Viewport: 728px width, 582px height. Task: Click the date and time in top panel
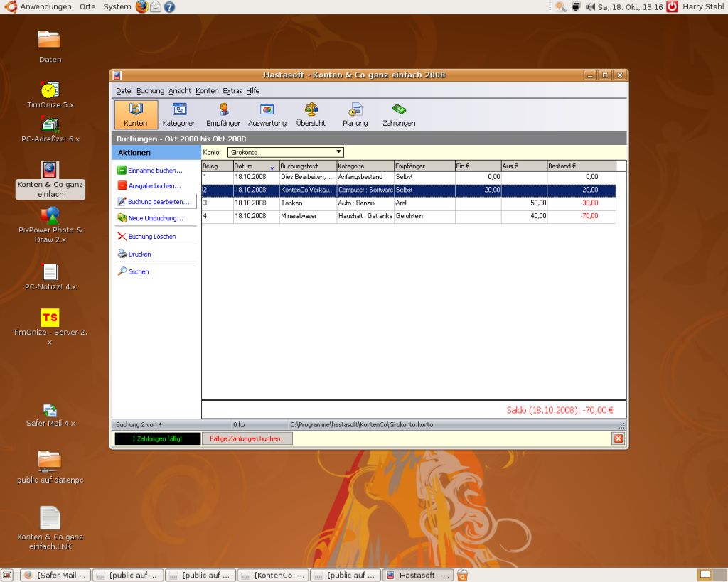630,7
